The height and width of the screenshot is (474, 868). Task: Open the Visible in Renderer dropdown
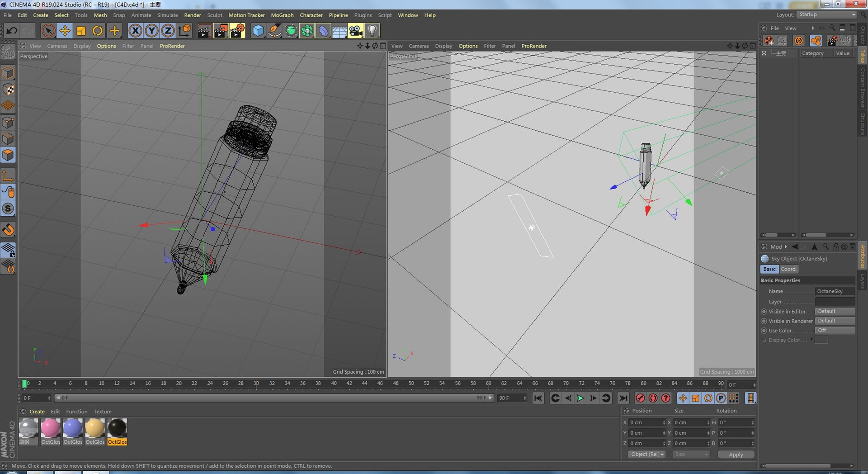click(x=835, y=321)
